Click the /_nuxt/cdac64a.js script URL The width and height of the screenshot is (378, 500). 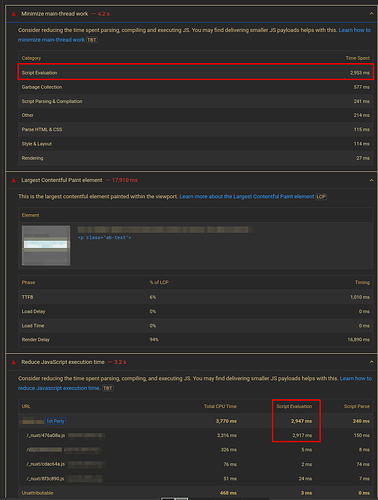46,464
